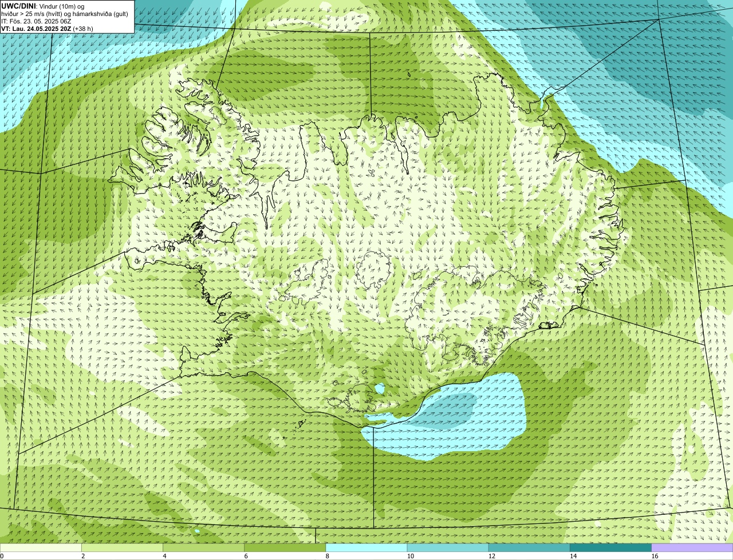Click the "IT: Fös. 23. 05. 2025 06Z" line
Image resolution: width=733 pixels, height=560 pixels.
[x=36, y=21]
